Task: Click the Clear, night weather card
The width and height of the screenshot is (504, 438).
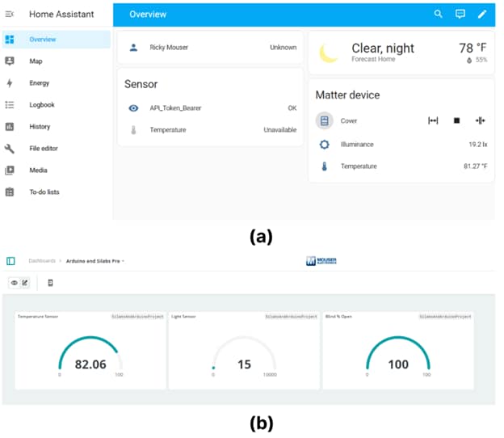Action: tap(401, 53)
